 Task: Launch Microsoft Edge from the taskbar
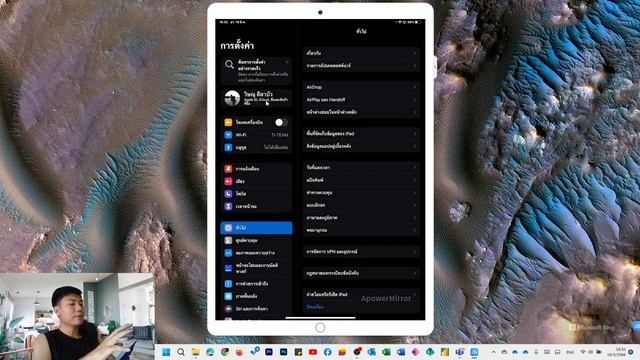pos(210,352)
